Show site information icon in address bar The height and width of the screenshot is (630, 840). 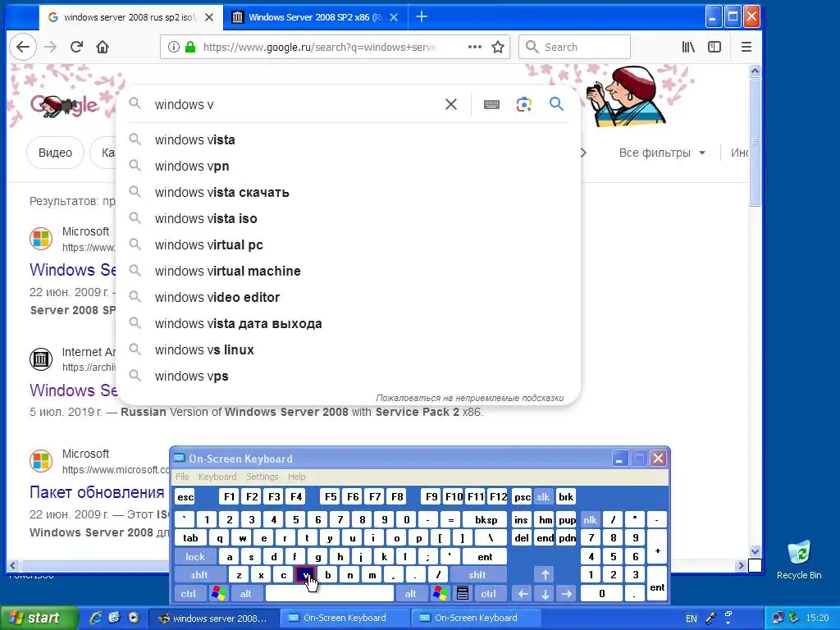pyautogui.click(x=174, y=47)
